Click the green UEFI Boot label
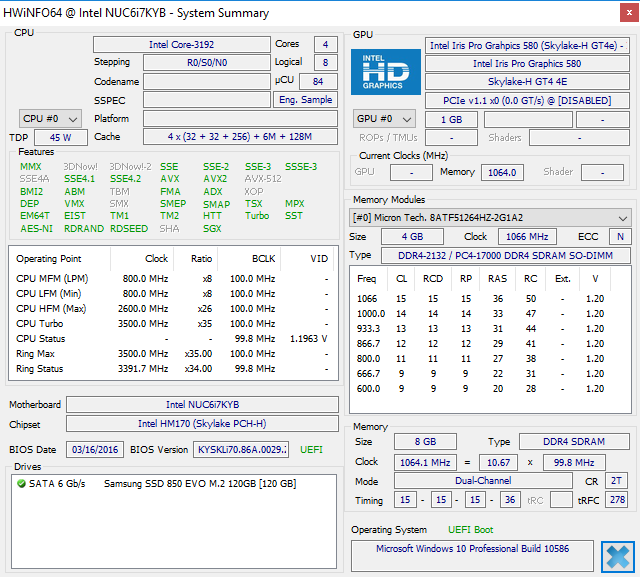640x577 pixels. 471,530
